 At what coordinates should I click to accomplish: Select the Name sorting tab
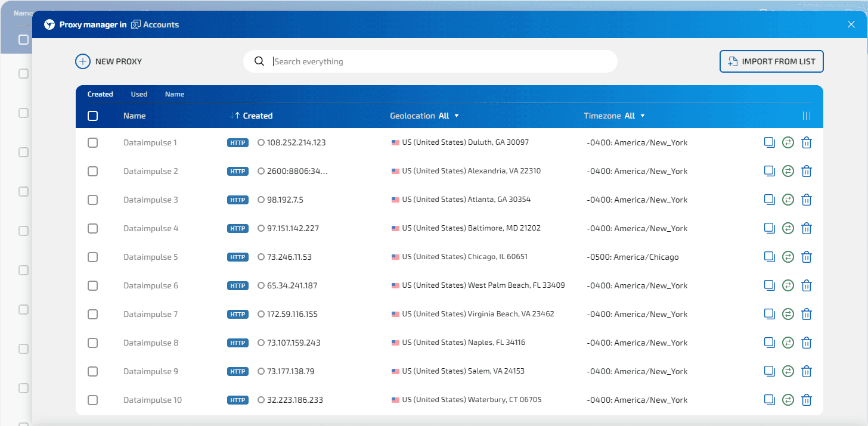tap(175, 94)
